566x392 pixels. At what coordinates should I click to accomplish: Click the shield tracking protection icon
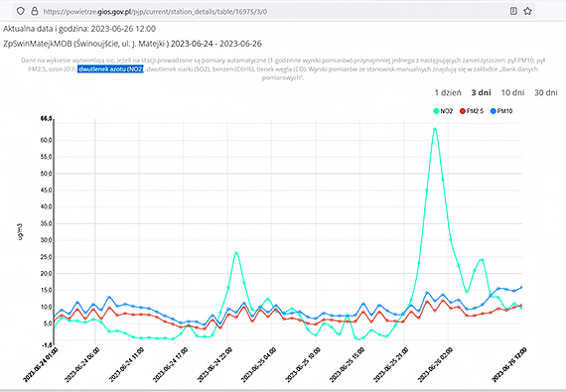pyautogui.click(x=21, y=11)
